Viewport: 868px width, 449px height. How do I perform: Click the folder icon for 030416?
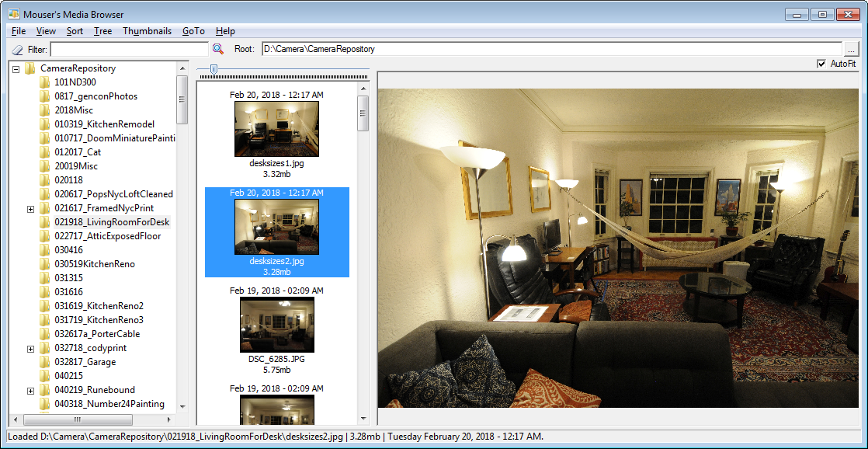click(44, 250)
